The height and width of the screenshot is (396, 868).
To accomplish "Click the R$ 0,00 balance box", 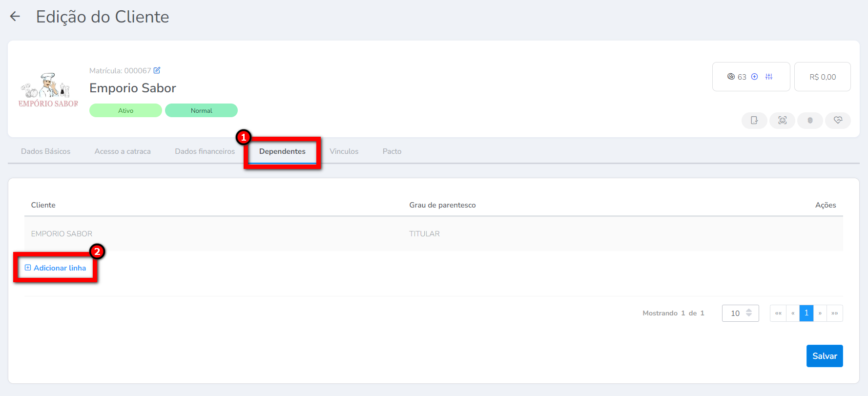I will tap(823, 77).
